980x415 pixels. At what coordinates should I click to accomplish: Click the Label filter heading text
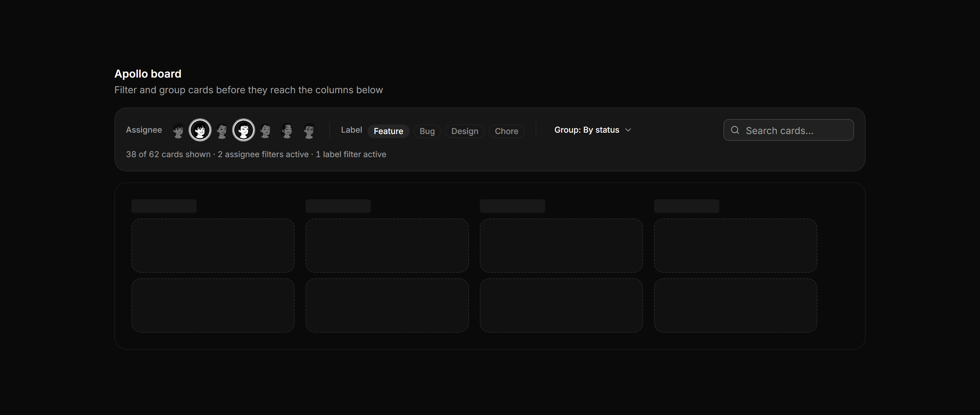(351, 130)
